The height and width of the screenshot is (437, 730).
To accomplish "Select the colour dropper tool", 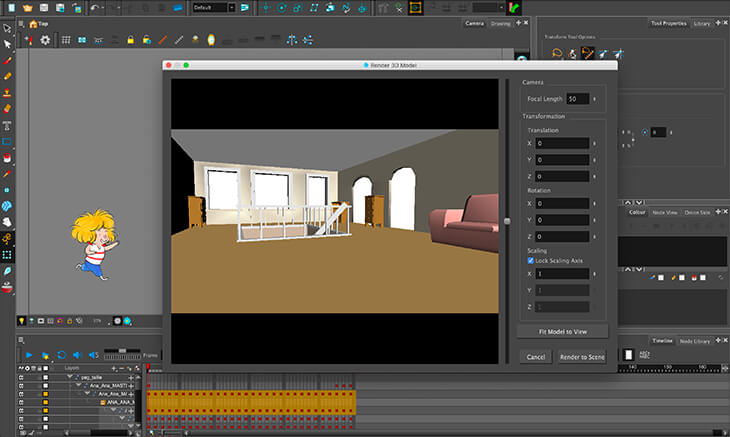I will coord(7,174).
